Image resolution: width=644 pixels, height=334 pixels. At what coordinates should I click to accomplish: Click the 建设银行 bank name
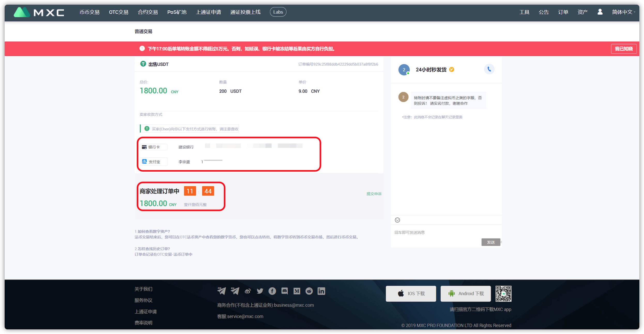pyautogui.click(x=186, y=147)
